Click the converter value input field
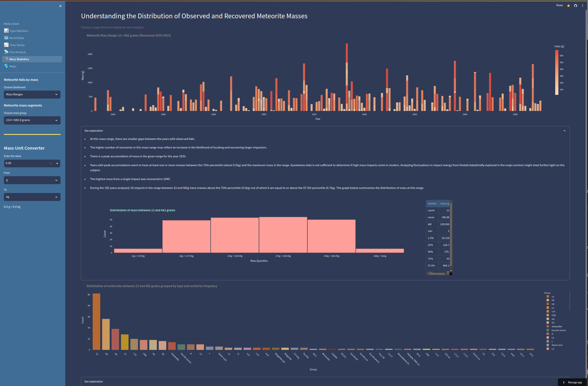Viewport: 588px width, 386px height. pos(25,163)
